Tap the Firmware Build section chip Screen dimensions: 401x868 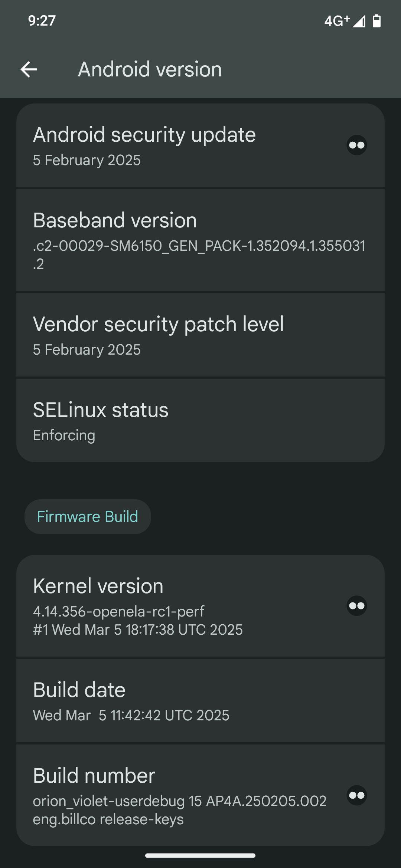coord(88,517)
